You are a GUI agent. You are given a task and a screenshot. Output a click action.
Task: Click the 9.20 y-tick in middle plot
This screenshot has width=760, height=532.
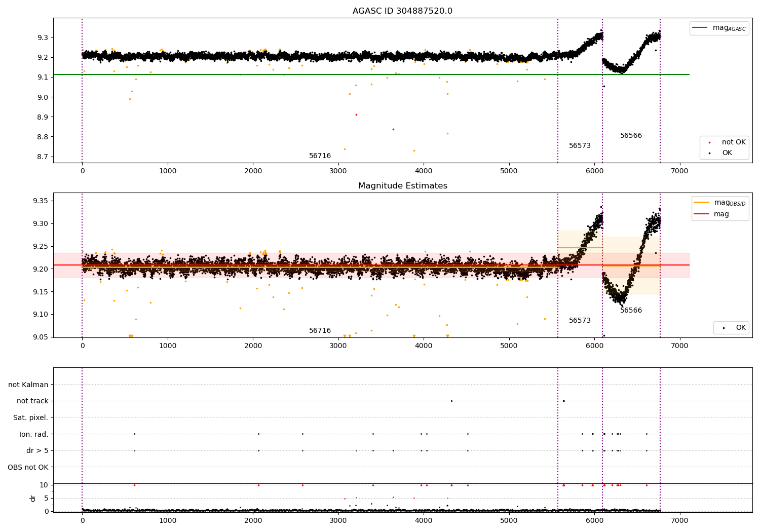(41, 269)
